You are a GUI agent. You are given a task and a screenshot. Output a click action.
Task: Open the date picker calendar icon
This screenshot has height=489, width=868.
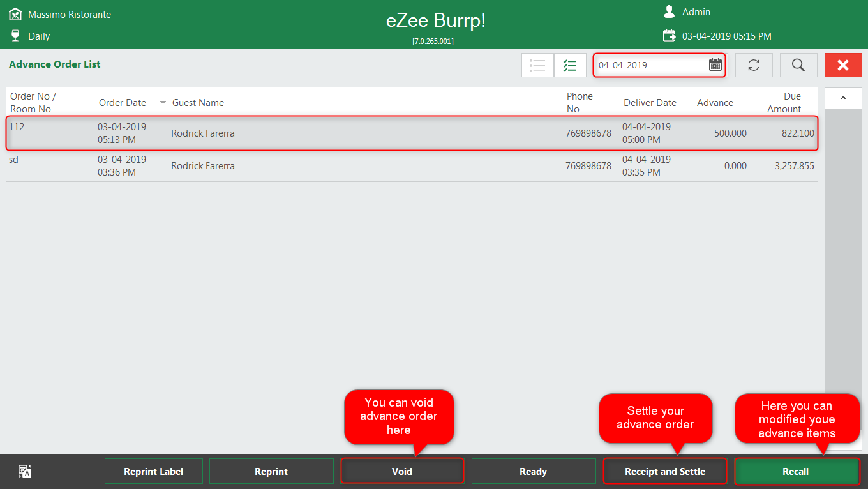[715, 64]
